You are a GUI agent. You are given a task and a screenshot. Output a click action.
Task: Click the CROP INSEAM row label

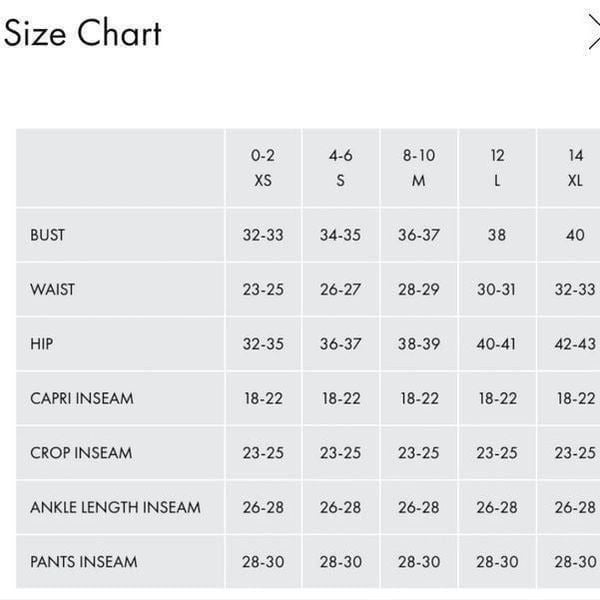pyautogui.click(x=81, y=453)
